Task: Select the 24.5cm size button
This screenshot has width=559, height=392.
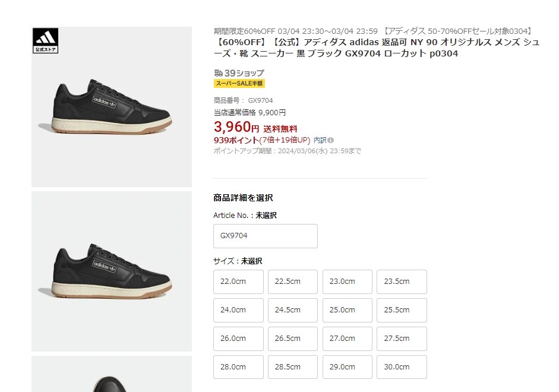Action: (293, 310)
